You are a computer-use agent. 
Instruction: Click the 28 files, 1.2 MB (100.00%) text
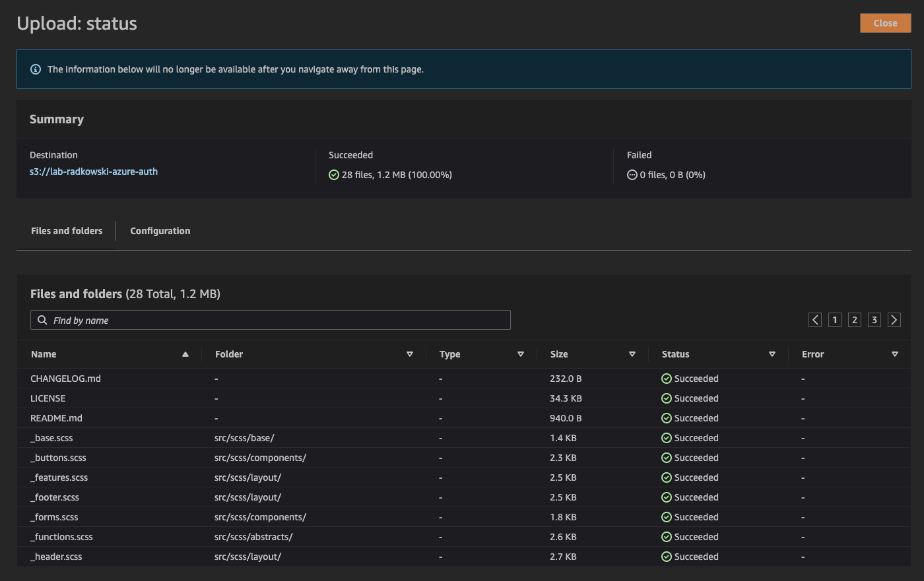click(x=397, y=175)
